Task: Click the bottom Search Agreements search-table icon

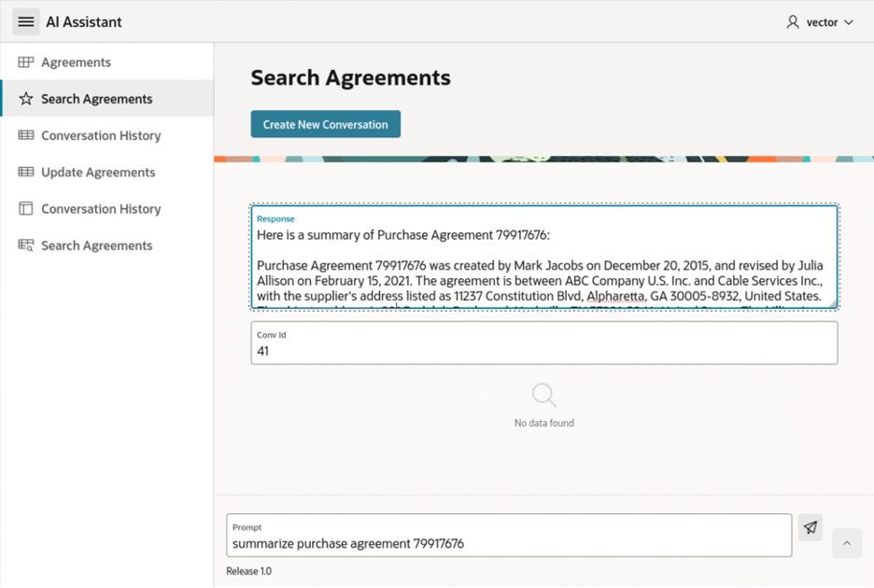Action: click(26, 245)
